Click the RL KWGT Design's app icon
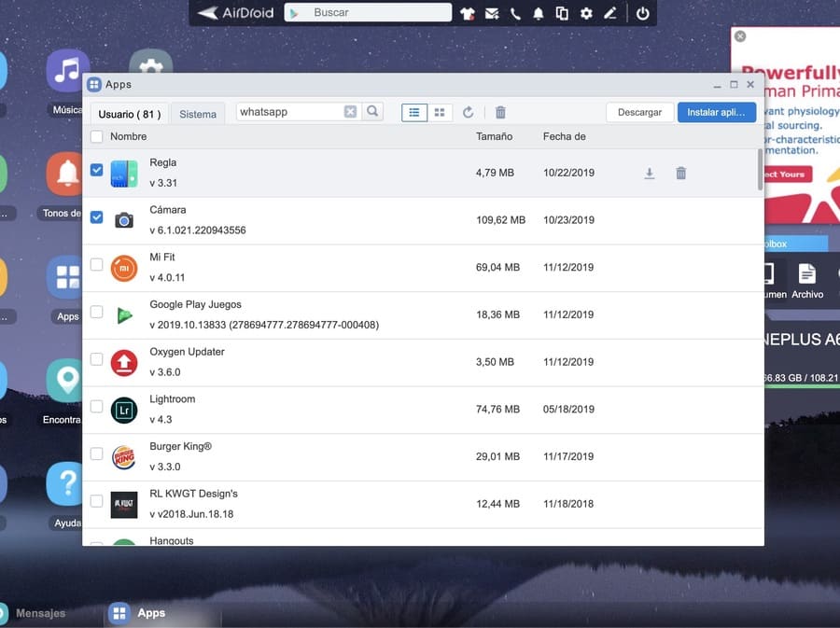 (x=124, y=505)
